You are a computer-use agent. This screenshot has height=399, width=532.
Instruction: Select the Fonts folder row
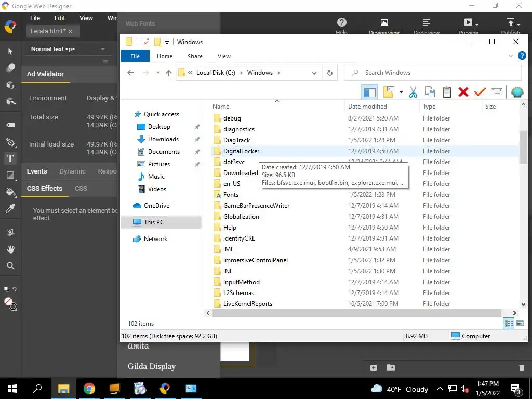coord(365,195)
